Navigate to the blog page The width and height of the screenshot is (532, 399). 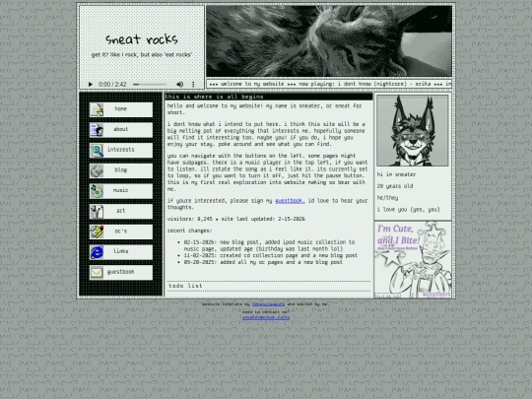[121, 170]
